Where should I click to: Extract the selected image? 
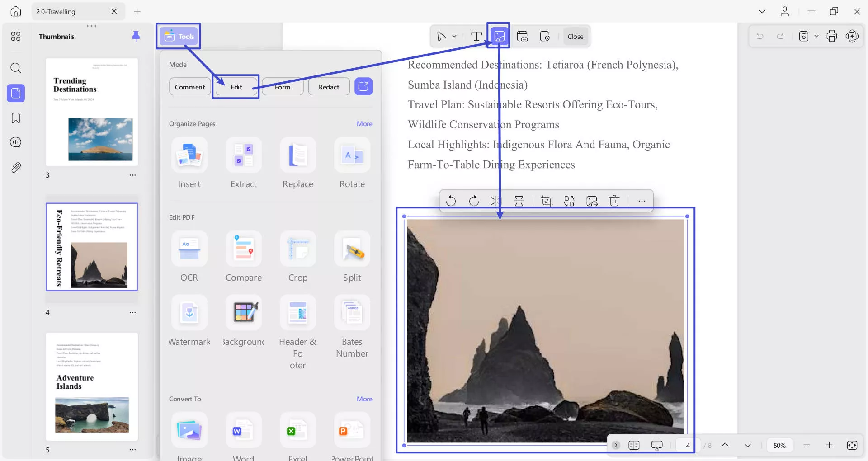click(x=592, y=201)
